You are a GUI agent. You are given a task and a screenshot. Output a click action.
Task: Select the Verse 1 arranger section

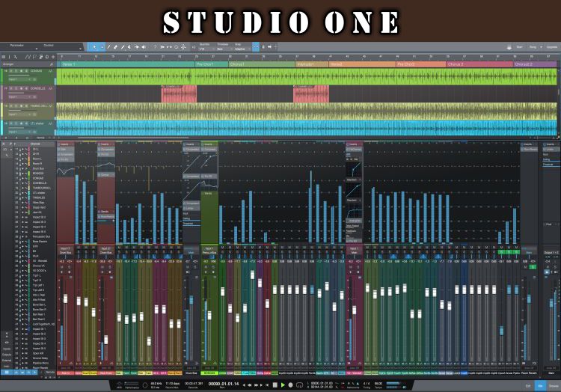[127, 64]
